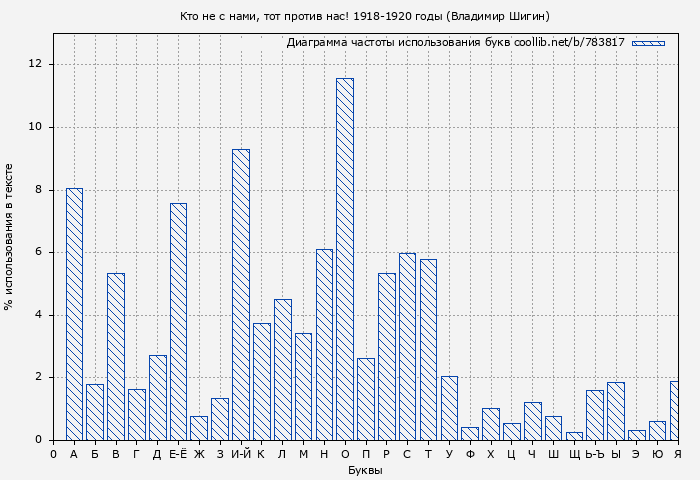Click the x-axis label Ж
This screenshot has height=480, width=700.
199,454
